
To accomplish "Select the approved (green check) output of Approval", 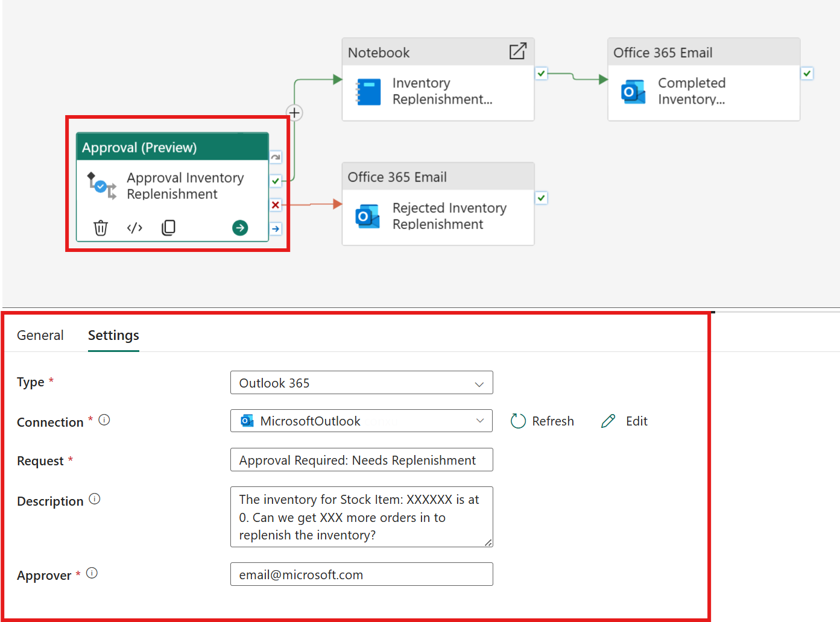I will (276, 181).
